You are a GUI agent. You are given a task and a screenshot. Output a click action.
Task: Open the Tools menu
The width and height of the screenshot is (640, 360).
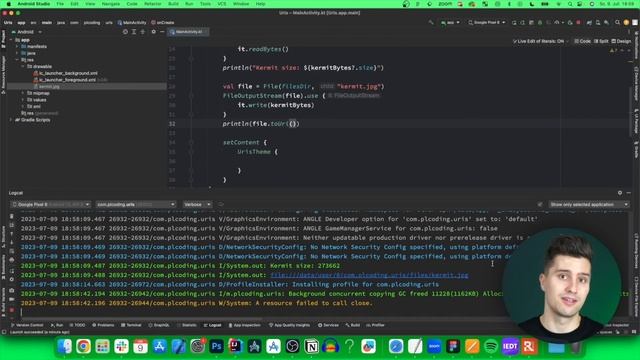pos(205,4)
